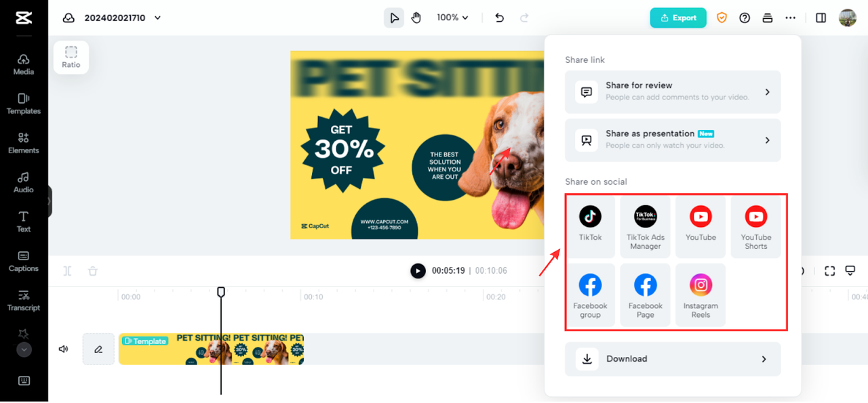Open project name 202402021710 dropdown

[123, 18]
